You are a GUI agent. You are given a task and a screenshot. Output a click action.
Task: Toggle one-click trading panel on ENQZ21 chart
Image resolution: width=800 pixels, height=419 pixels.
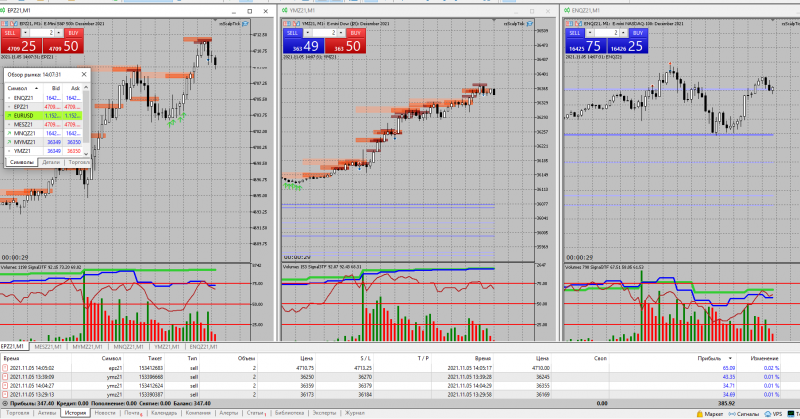click(569, 23)
